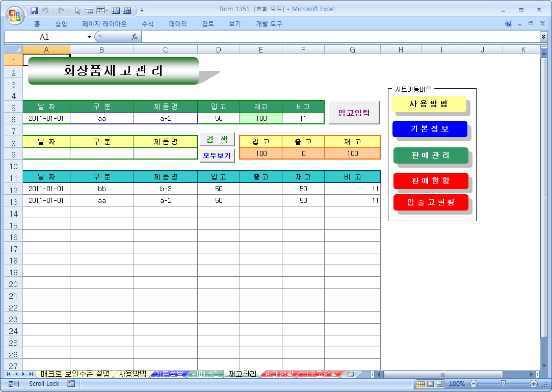Screen dimensions: 552x392
Task: Click the Undo arrow icon
Action: click(45, 10)
